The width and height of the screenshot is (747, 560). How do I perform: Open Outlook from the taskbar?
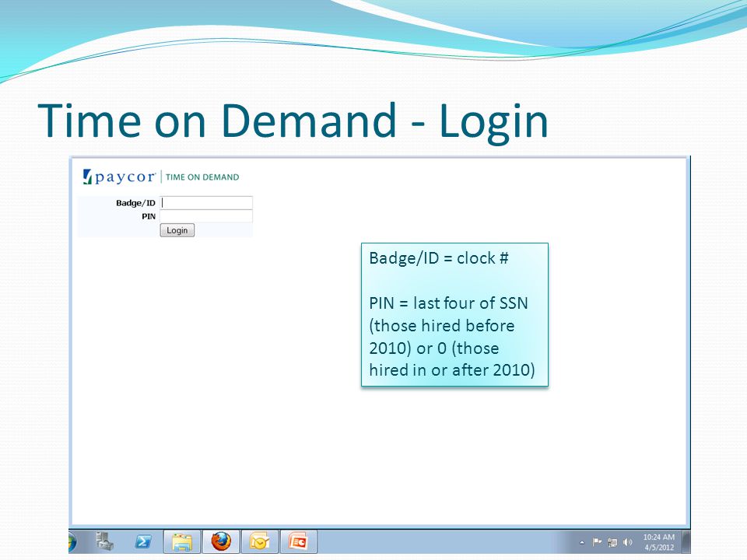pyautogui.click(x=260, y=542)
